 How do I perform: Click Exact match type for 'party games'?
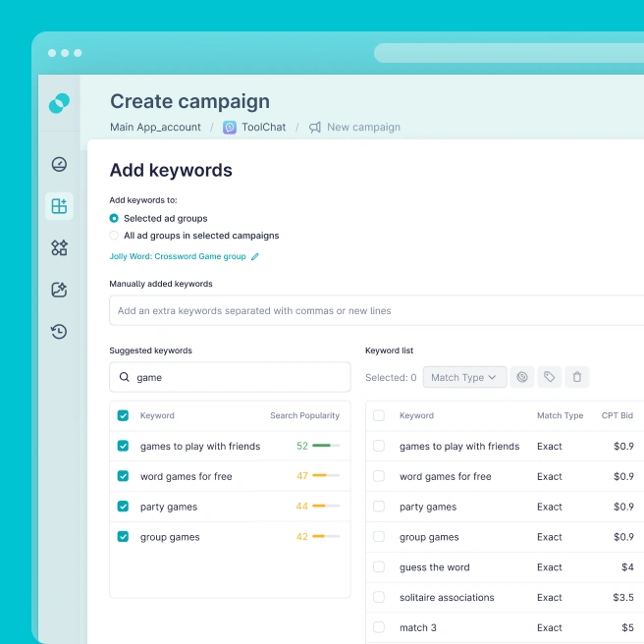click(549, 507)
